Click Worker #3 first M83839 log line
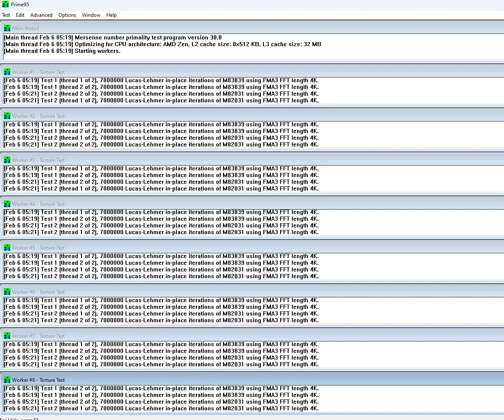Screen dimensions: 504x420 click(x=161, y=168)
